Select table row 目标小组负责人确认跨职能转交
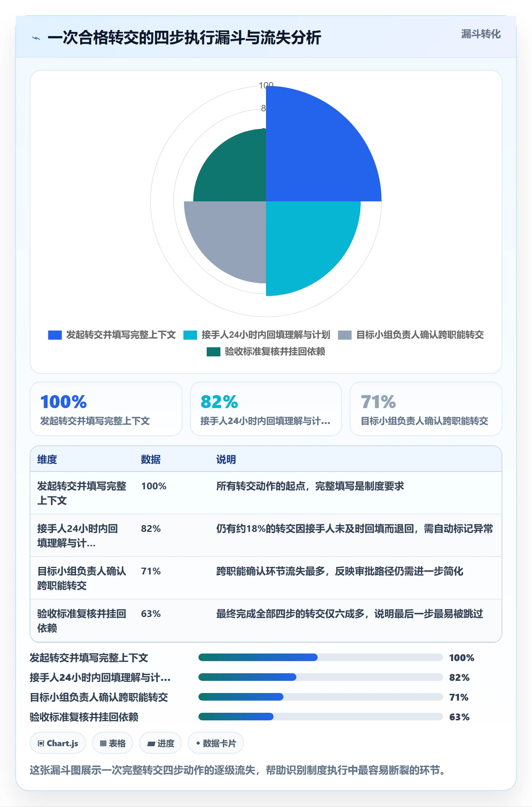This screenshot has height=807, width=532. point(266,578)
